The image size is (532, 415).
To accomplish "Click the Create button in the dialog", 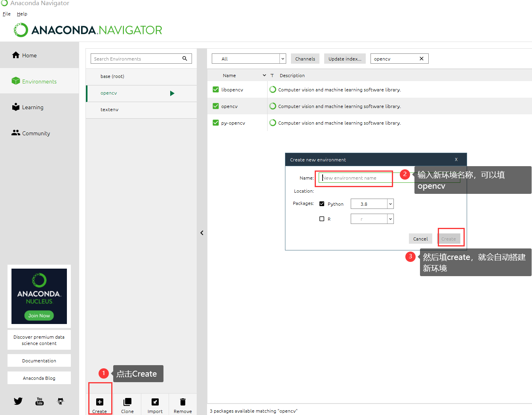I will pyautogui.click(x=448, y=239).
